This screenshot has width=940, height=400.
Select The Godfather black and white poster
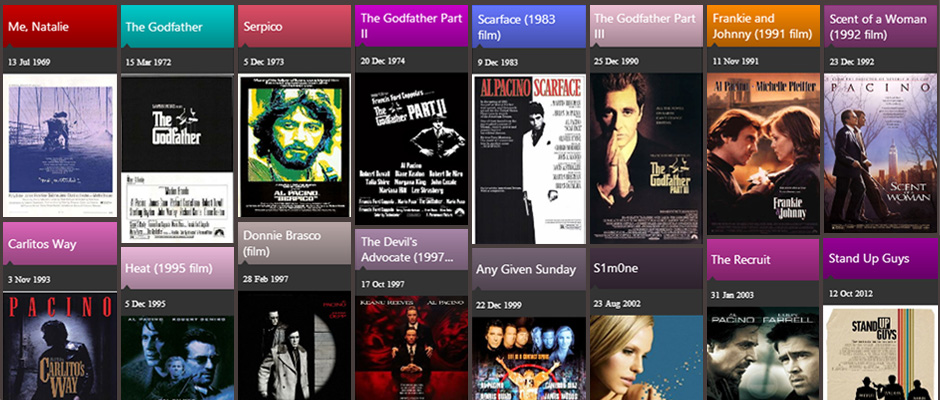point(177,160)
